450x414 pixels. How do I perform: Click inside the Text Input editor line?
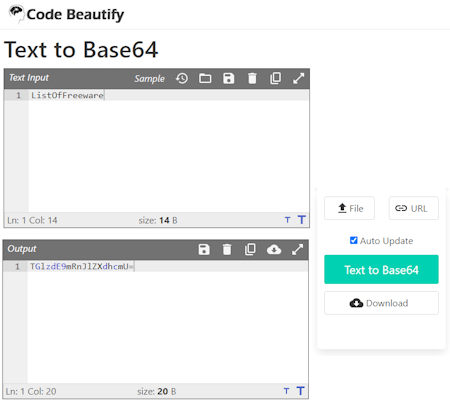[x=169, y=95]
